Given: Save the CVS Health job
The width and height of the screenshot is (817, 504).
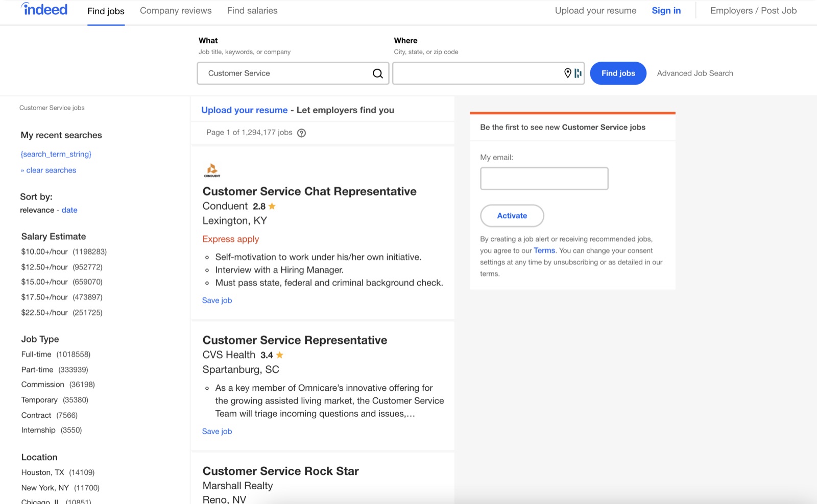Looking at the screenshot, I should (x=217, y=432).
